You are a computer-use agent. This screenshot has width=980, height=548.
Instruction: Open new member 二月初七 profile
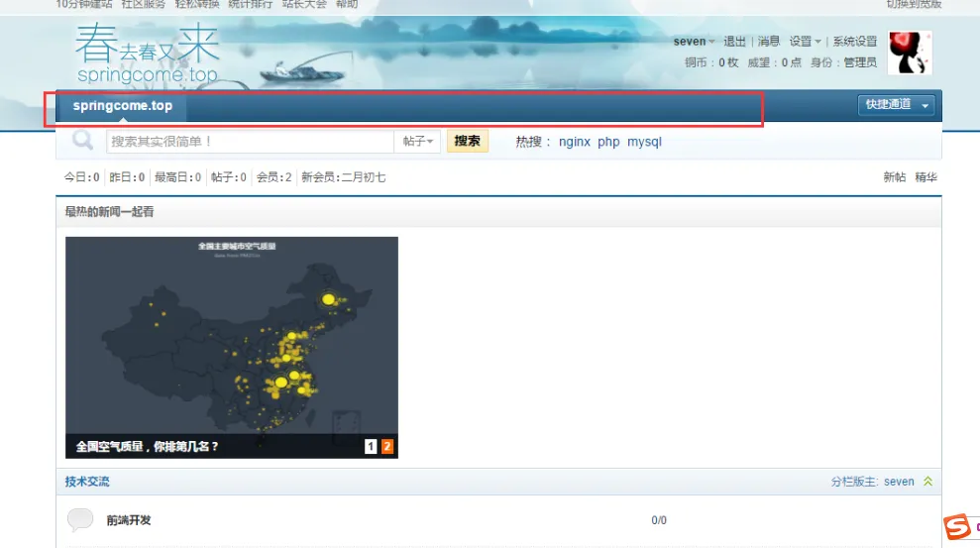click(x=363, y=177)
